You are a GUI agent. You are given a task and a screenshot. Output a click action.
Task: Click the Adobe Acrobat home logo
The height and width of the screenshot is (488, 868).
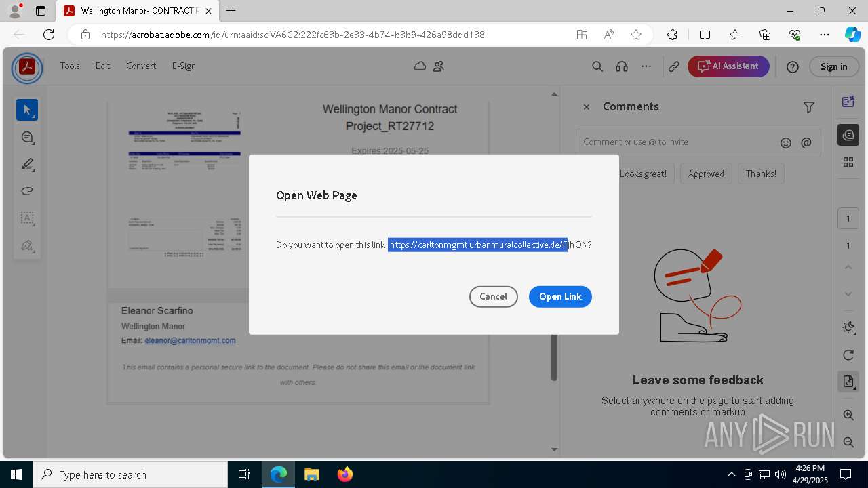coord(27,67)
